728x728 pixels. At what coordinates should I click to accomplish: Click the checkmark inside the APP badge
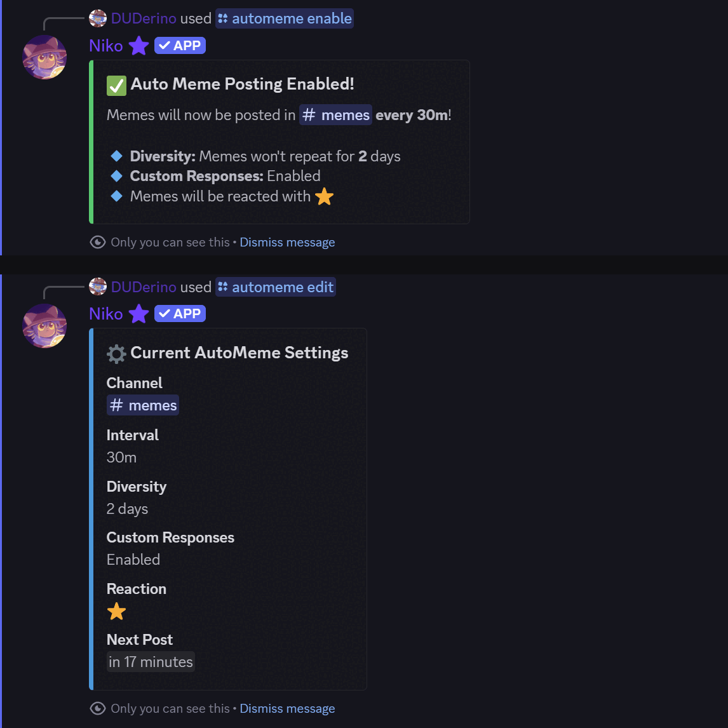[x=165, y=45]
